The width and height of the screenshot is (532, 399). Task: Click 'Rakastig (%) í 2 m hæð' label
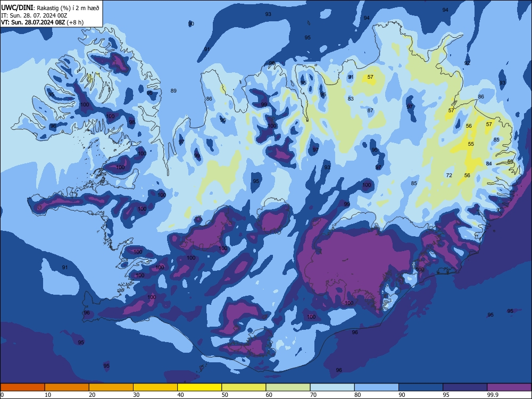click(68, 8)
